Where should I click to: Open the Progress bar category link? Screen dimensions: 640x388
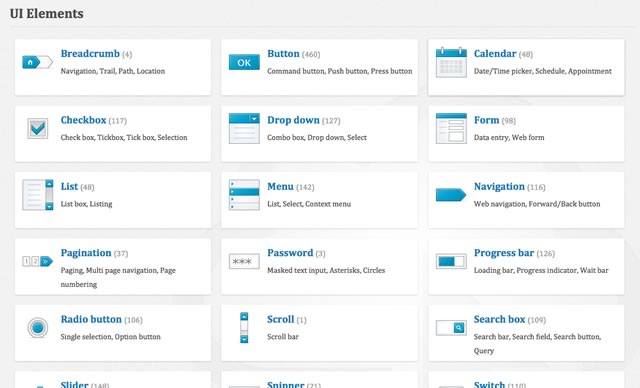click(x=504, y=253)
